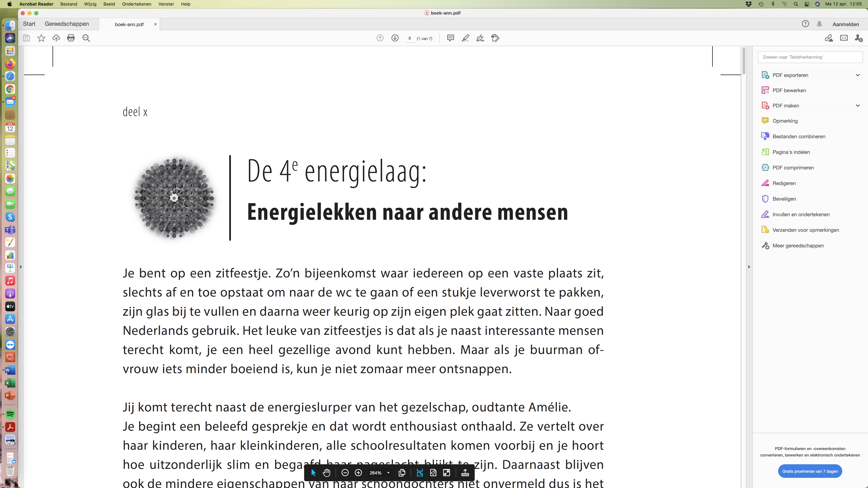Zoom out with the minus button

[x=345, y=473]
